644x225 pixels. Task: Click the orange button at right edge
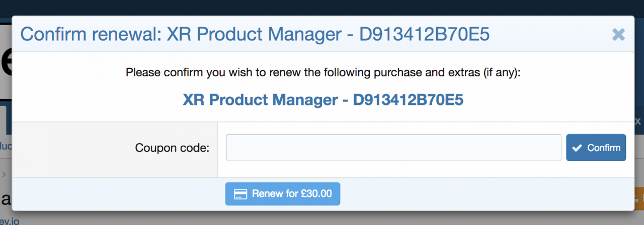tap(639, 198)
